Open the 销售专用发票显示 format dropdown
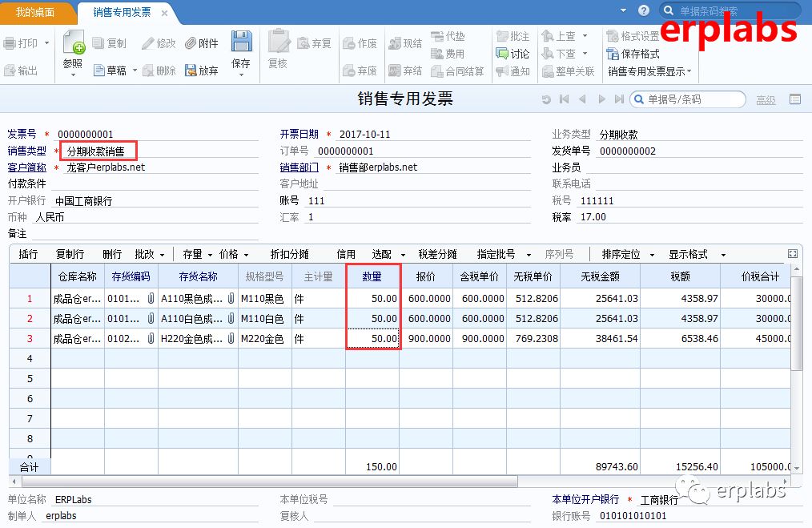The image size is (812, 528). click(649, 71)
